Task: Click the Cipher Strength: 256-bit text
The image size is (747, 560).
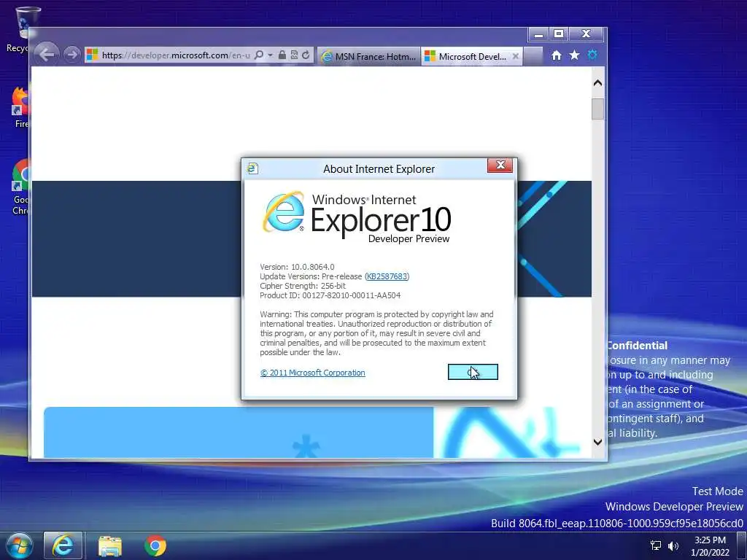Action: tap(303, 286)
